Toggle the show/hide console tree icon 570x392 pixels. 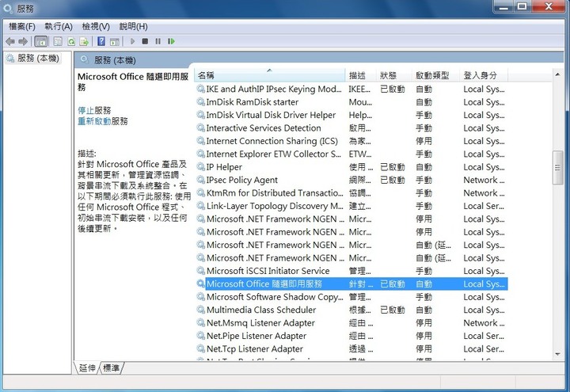click(x=40, y=41)
